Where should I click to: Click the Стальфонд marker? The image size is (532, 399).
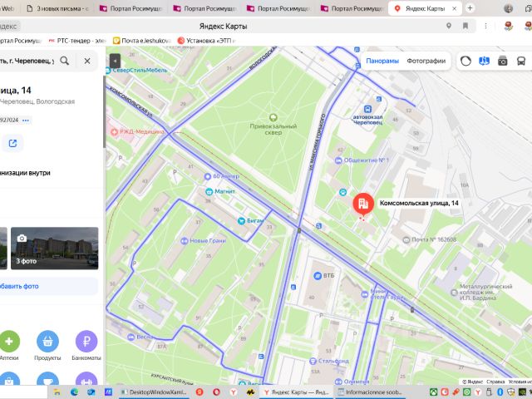click(x=313, y=361)
